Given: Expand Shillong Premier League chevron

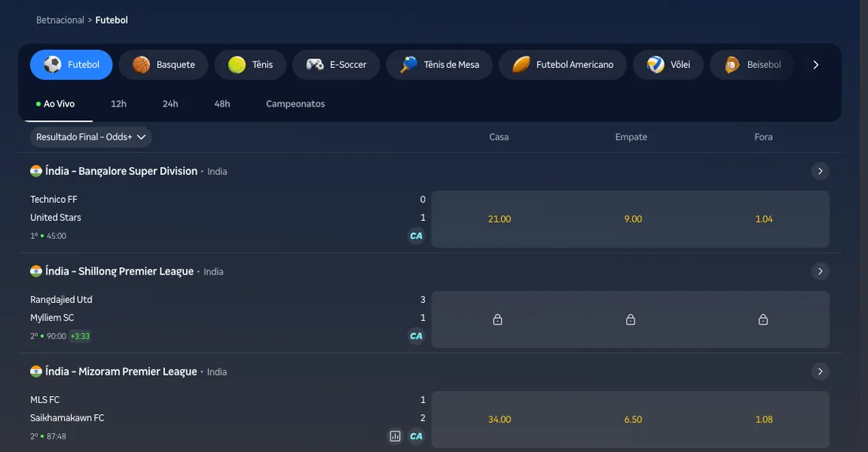Looking at the screenshot, I should 820,271.
